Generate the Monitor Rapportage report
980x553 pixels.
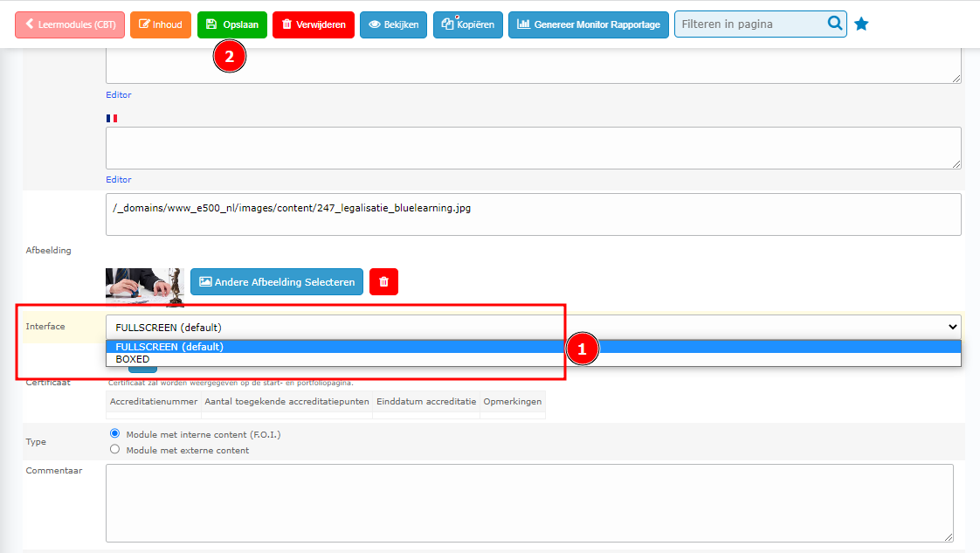(x=589, y=24)
